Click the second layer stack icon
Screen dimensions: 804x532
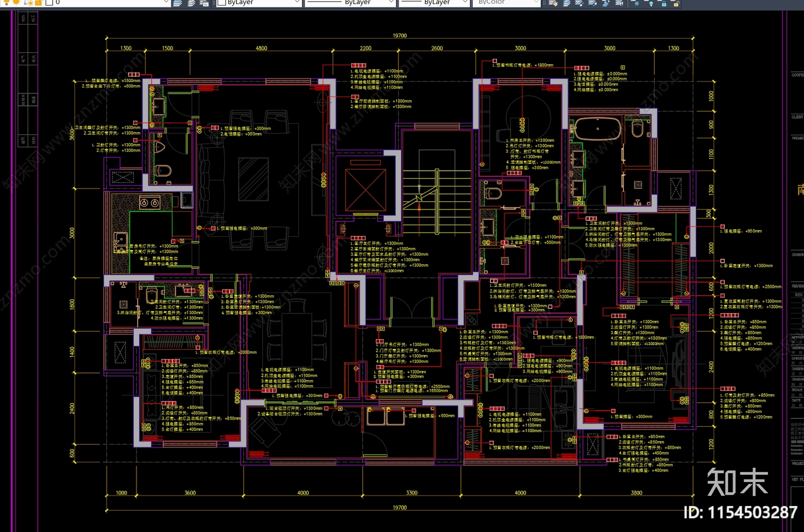pos(191,3)
